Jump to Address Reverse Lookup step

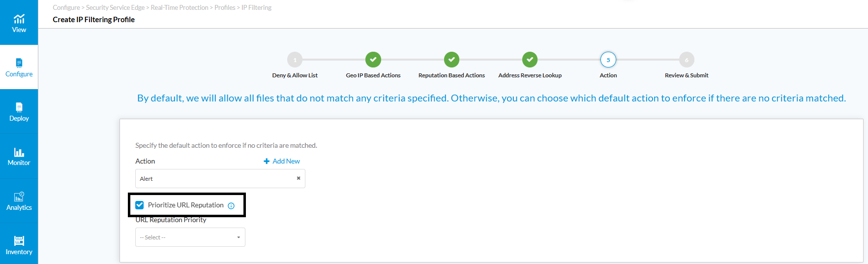click(x=530, y=60)
